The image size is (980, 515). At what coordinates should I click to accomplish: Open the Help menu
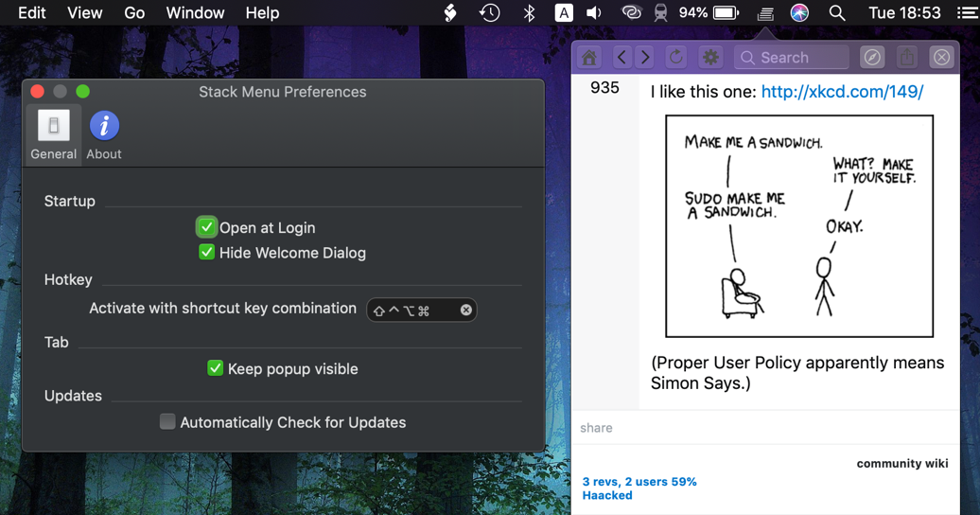(262, 12)
